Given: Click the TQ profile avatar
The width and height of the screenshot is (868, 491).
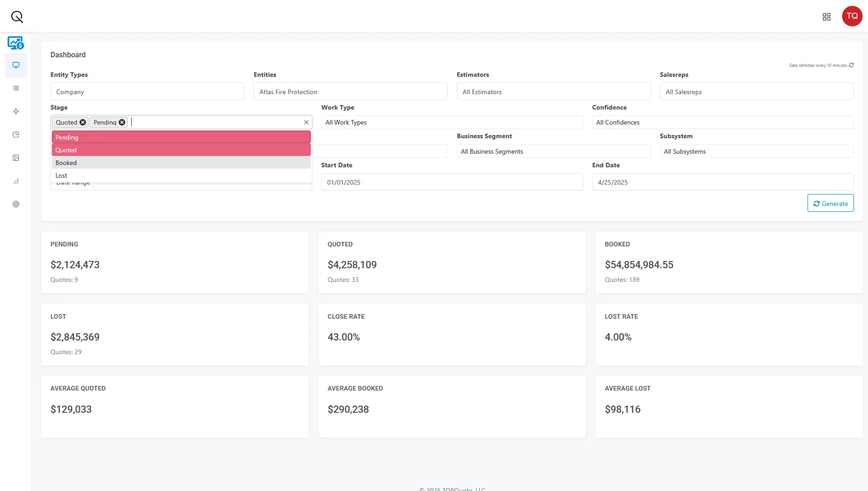Looking at the screenshot, I should click(852, 16).
